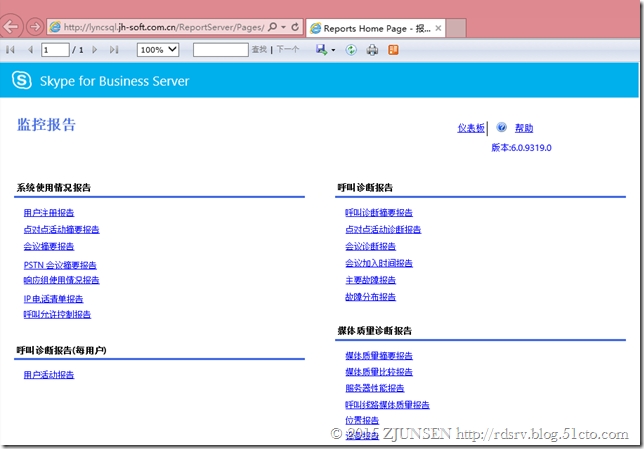Image resolution: width=644 pixels, height=449 pixels.
Task: Click the 呼叫诊断报告(每用户) section heading
Action: [x=62, y=350]
